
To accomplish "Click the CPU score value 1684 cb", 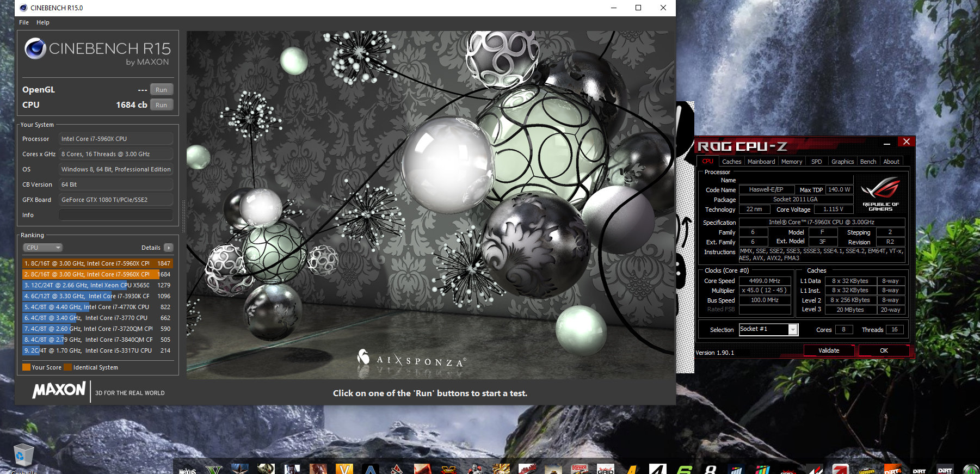I will click(132, 105).
